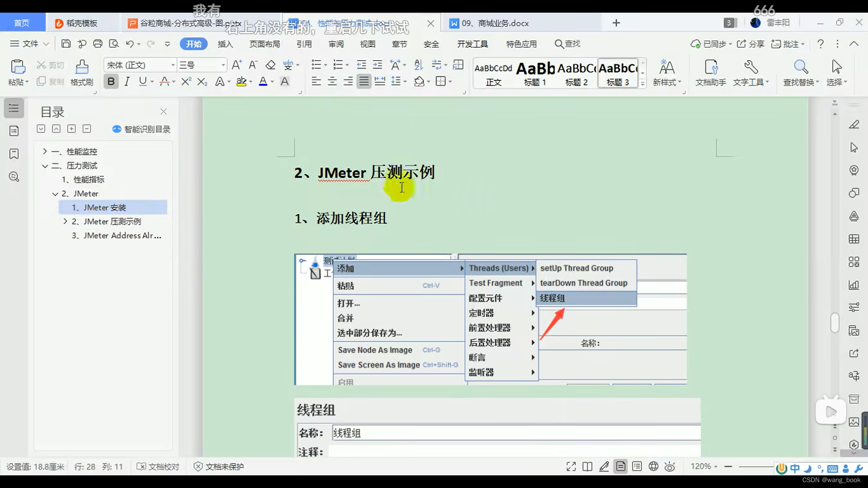This screenshot has height=488, width=868.
Task: Enable eye protection mode
Action: [670, 467]
